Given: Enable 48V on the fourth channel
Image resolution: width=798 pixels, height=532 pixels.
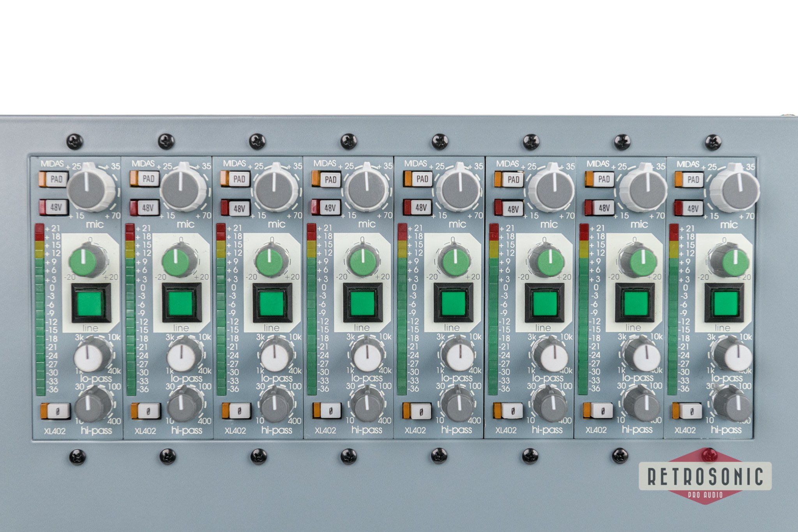Looking at the screenshot, I should [327, 208].
